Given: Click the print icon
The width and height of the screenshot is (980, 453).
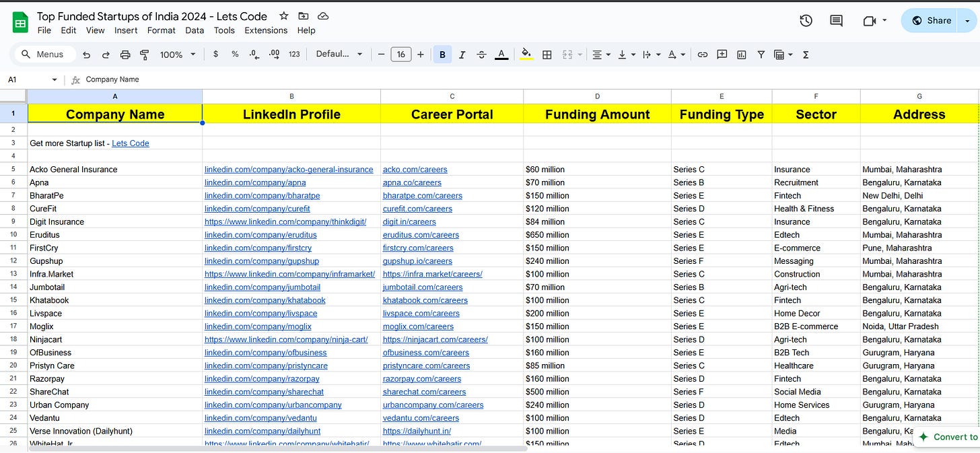Looking at the screenshot, I should [125, 55].
